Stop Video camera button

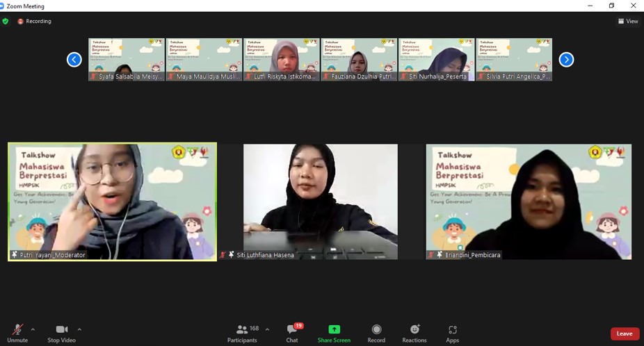(x=62, y=333)
